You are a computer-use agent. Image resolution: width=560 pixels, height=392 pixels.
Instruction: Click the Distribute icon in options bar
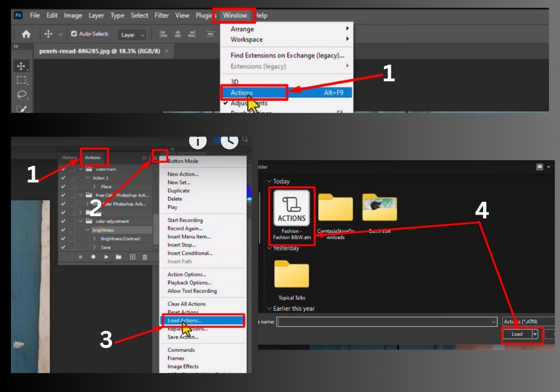[x=211, y=34]
